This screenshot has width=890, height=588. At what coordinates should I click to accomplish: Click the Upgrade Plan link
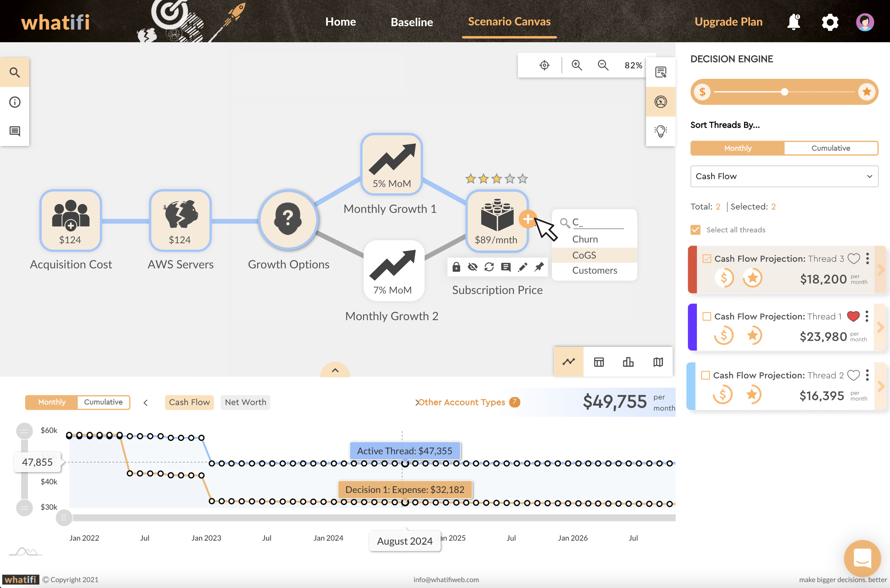pyautogui.click(x=728, y=22)
